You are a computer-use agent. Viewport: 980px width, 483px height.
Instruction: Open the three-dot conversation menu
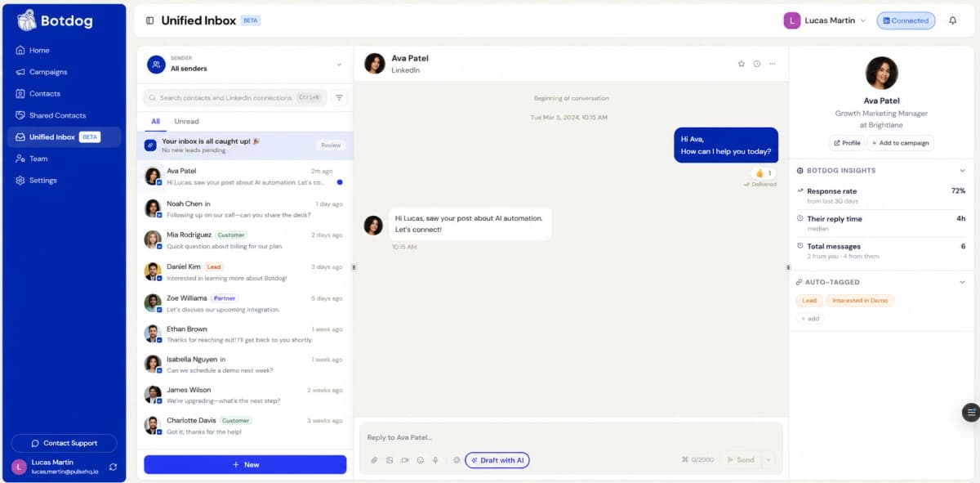point(773,64)
